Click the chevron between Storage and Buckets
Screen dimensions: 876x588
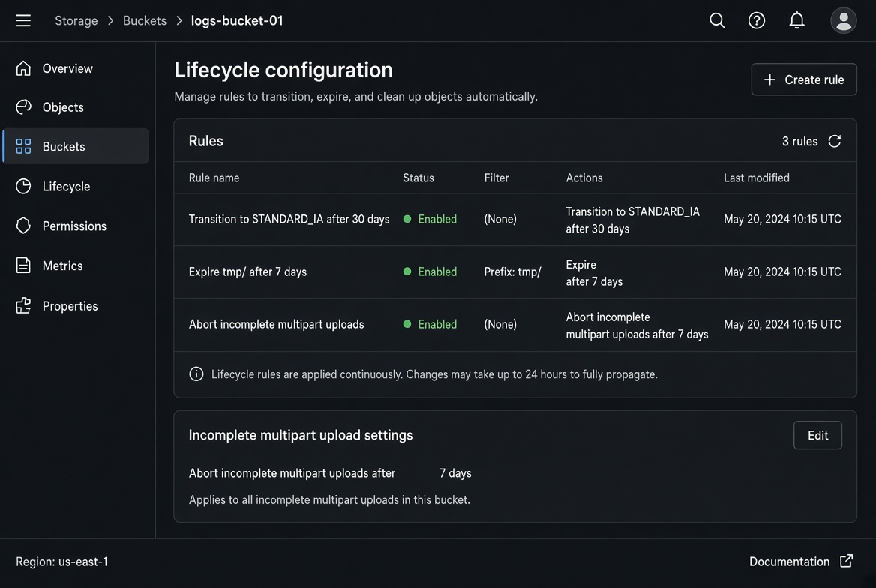110,21
